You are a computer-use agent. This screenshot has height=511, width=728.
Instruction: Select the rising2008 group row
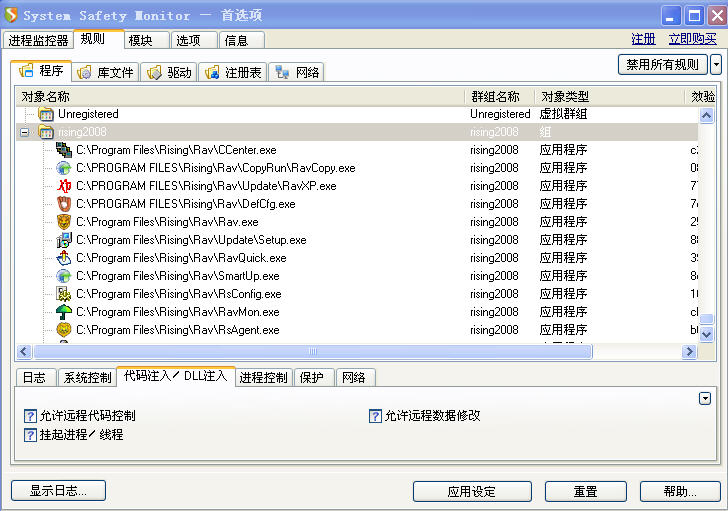point(357,132)
